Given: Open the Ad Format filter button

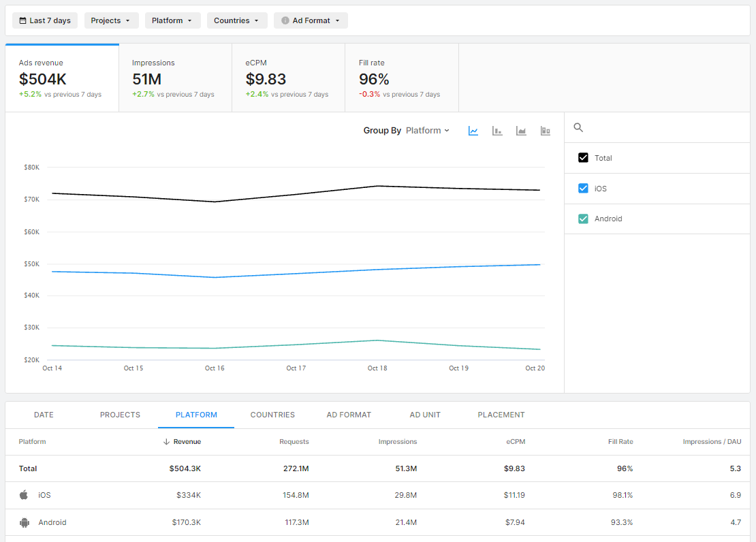Looking at the screenshot, I should (x=311, y=20).
